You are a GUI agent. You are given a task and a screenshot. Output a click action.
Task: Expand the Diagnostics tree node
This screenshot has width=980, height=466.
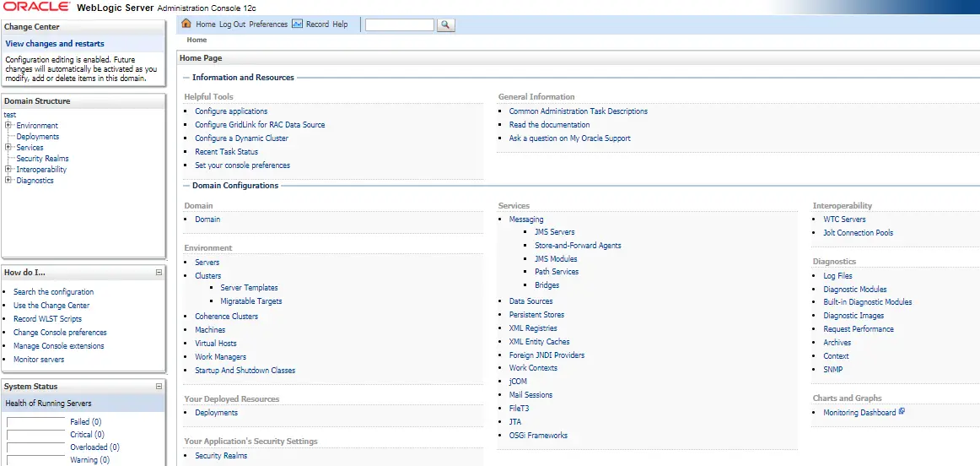point(8,180)
